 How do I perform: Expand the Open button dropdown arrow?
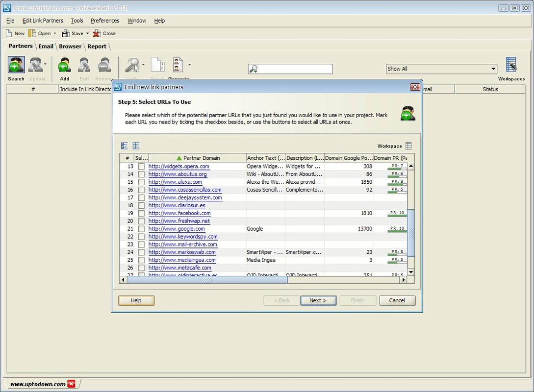54,33
